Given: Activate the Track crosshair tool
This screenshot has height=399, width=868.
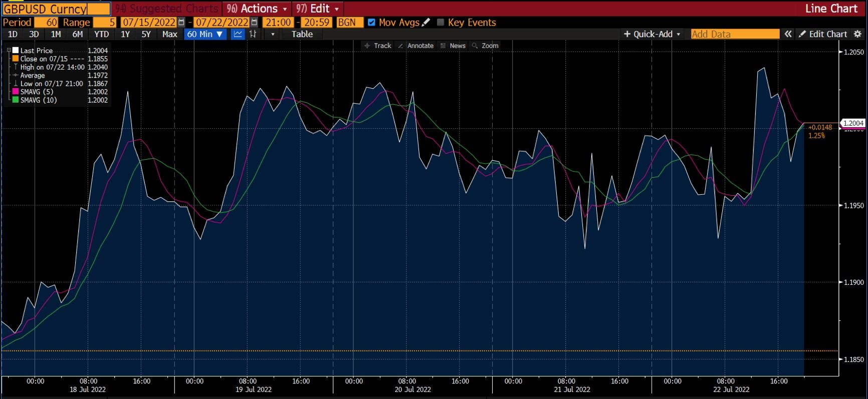Looking at the screenshot, I should pyautogui.click(x=378, y=46).
